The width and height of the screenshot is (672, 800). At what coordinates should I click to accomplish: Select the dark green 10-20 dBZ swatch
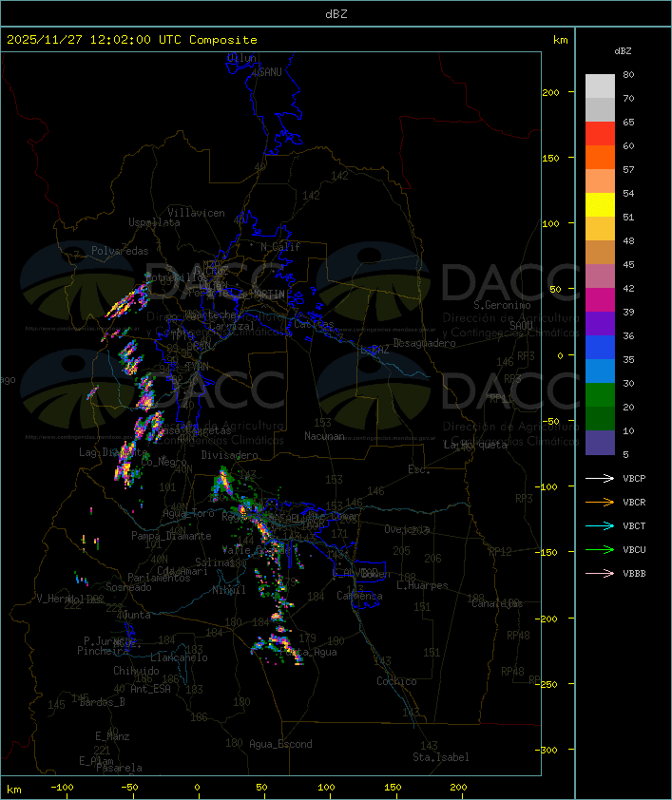pyautogui.click(x=600, y=418)
